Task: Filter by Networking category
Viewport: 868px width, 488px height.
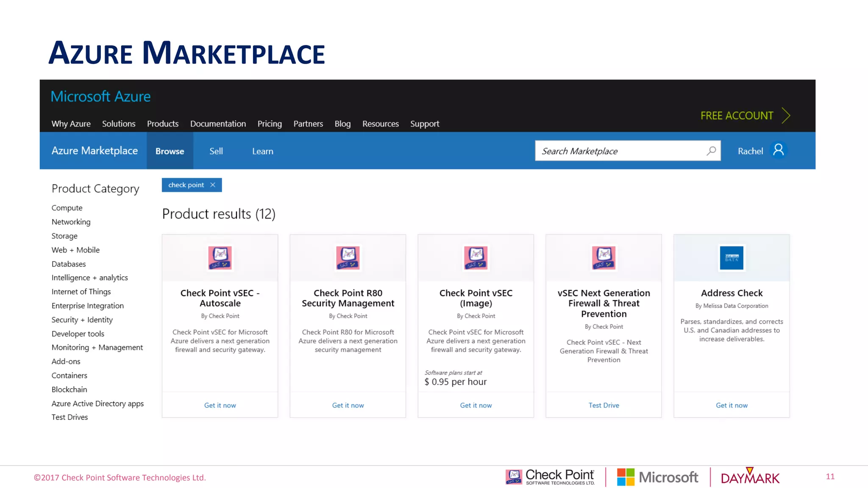Action: (x=71, y=222)
